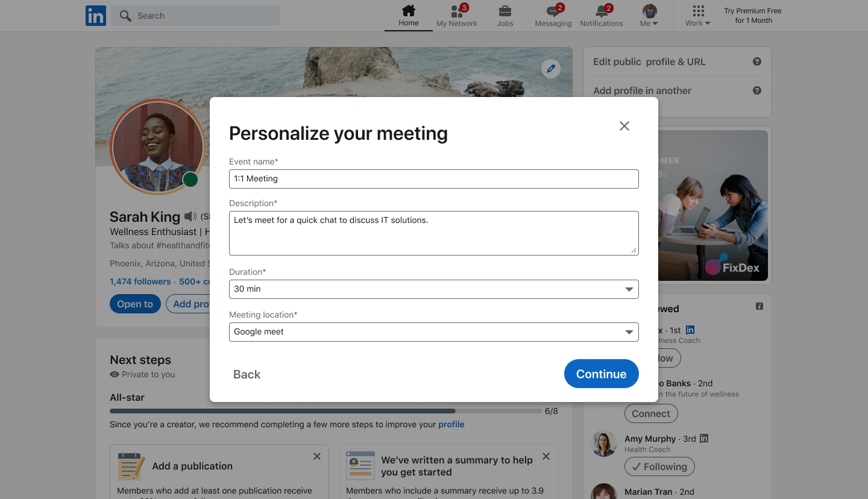Close the Personalize your meeting dialog
Viewport: 868px width, 499px height.
pos(624,126)
